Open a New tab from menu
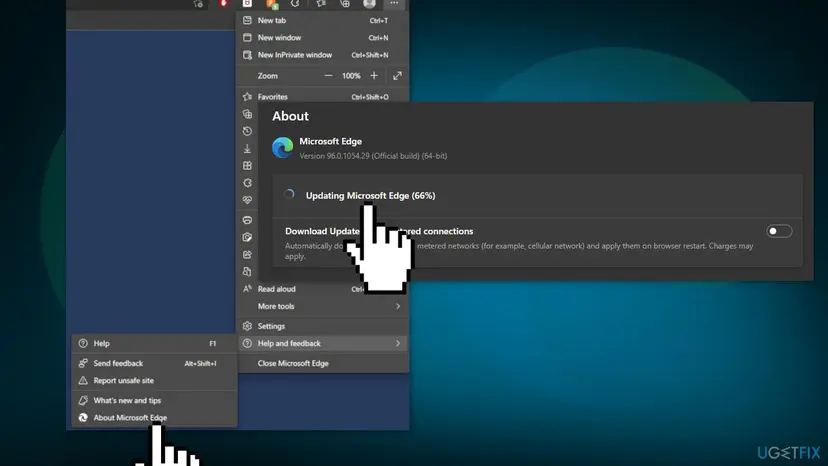Image resolution: width=828 pixels, height=466 pixels. 322,21
